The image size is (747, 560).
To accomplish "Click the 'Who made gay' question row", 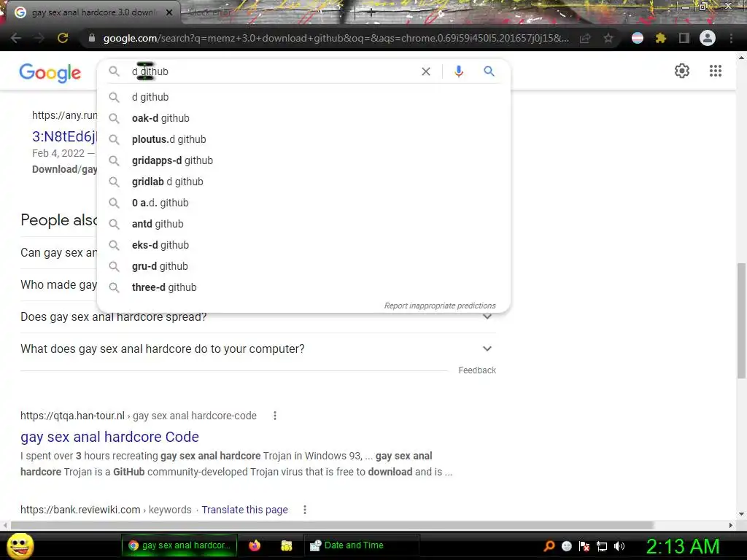I will [58, 285].
